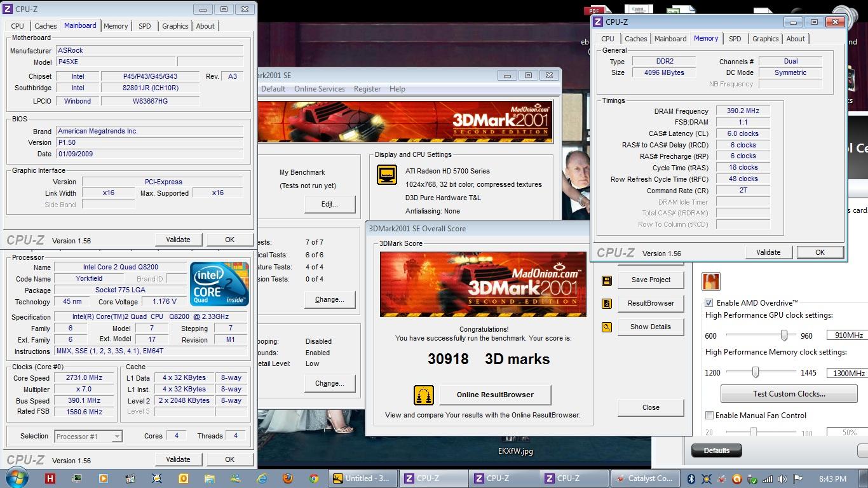Open Media Player Classic 321 taskbar icon
The image size is (868, 488).
pos(130,478)
